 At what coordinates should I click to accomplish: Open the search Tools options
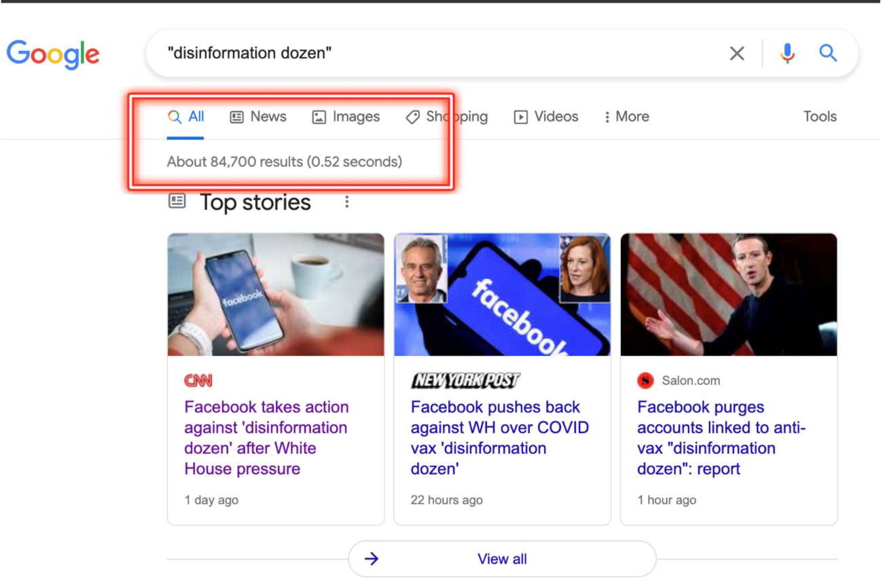click(x=820, y=117)
